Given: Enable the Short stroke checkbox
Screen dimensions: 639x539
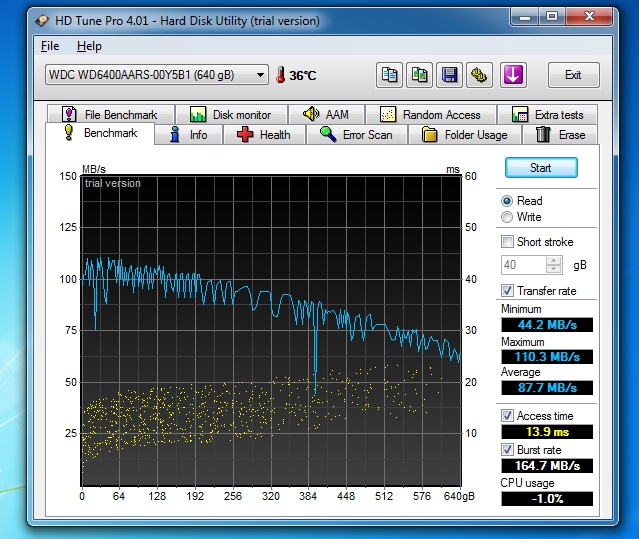Looking at the screenshot, I should (507, 242).
